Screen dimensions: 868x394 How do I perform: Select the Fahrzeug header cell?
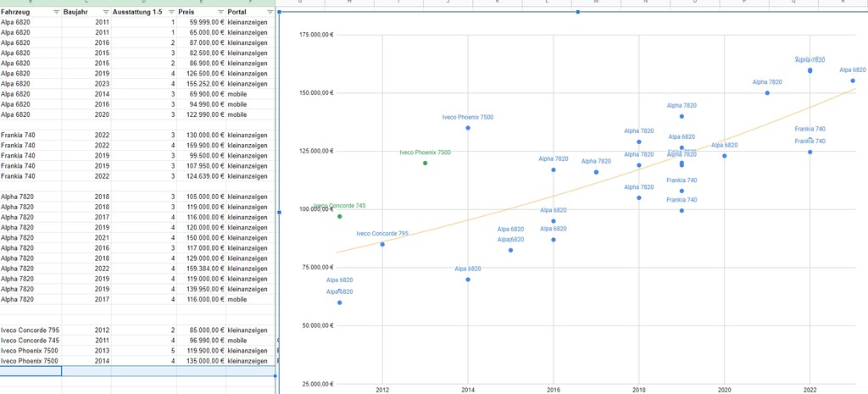pos(31,12)
